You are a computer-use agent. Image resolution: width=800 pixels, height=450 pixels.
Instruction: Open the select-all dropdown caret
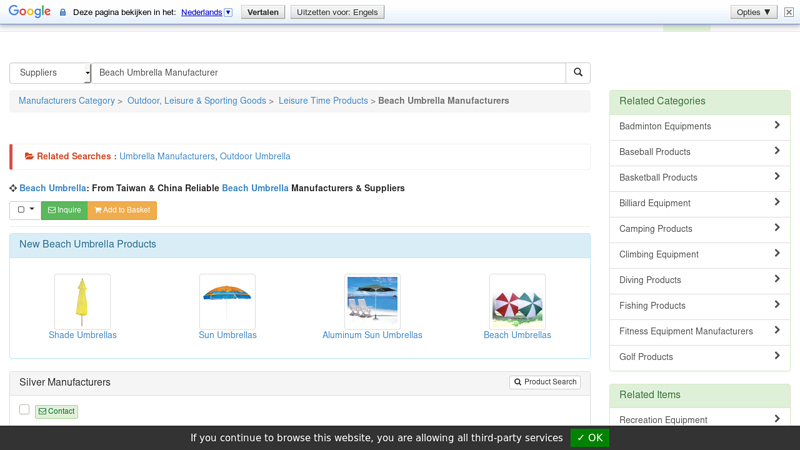(32, 209)
